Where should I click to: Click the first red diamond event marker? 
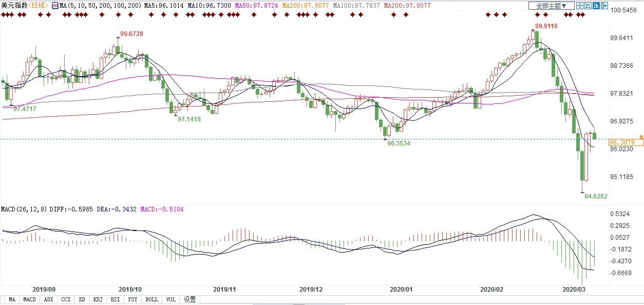[3, 14]
